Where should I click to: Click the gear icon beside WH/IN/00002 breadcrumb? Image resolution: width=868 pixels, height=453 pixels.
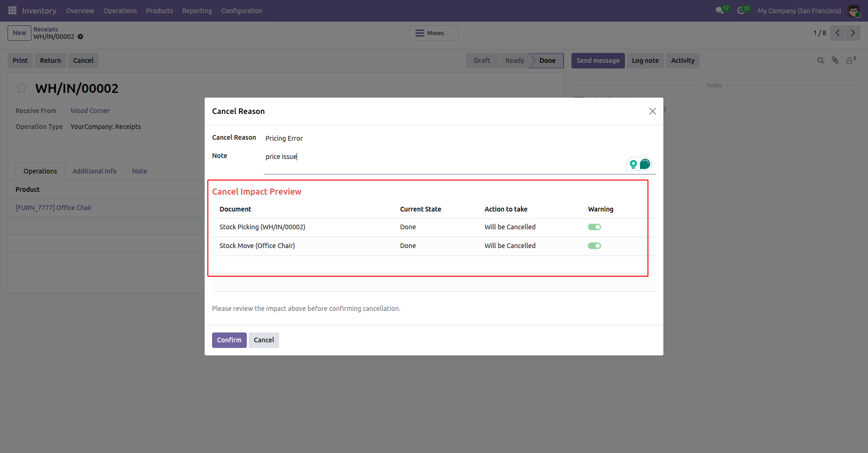click(80, 37)
